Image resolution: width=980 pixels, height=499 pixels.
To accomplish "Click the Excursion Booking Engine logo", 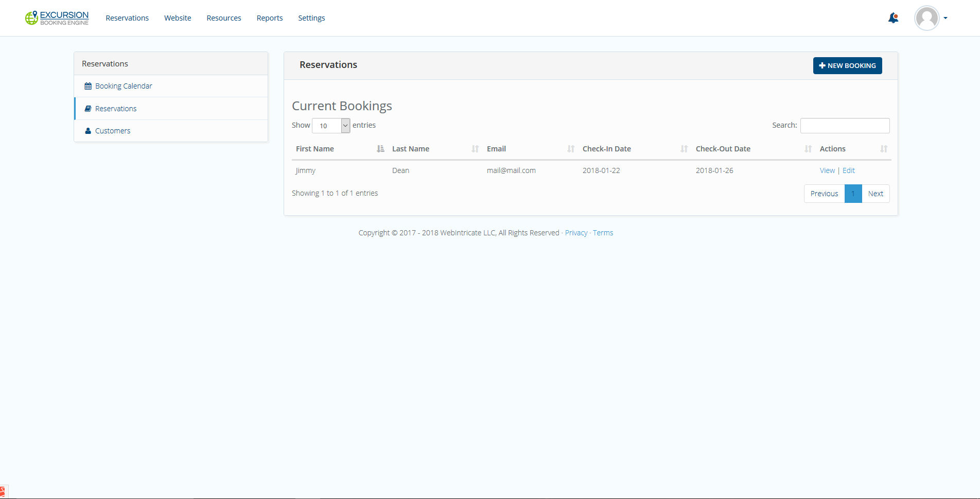I will [57, 18].
